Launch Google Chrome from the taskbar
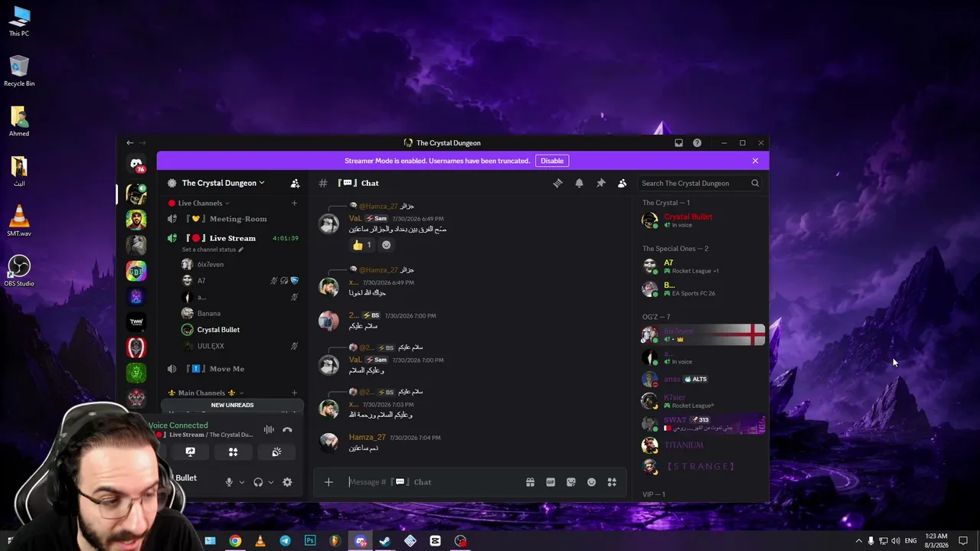 click(235, 541)
